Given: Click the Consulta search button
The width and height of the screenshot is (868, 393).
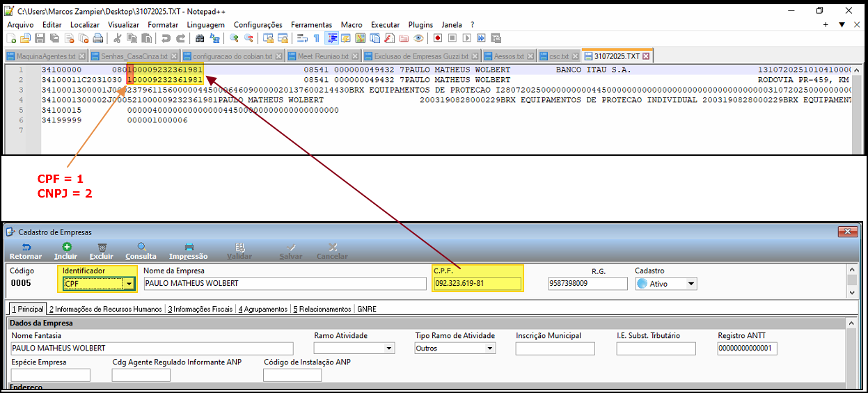Looking at the screenshot, I should click(141, 251).
